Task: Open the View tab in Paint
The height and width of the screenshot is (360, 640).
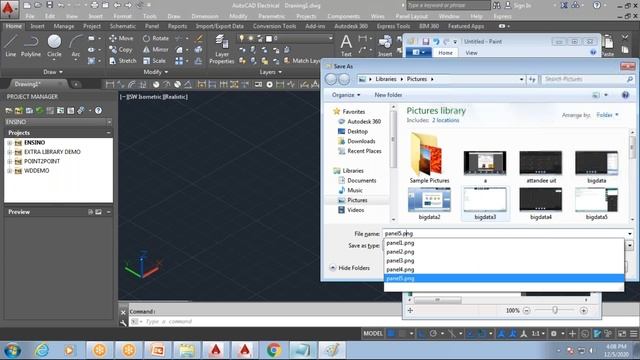Action: pos(471,53)
